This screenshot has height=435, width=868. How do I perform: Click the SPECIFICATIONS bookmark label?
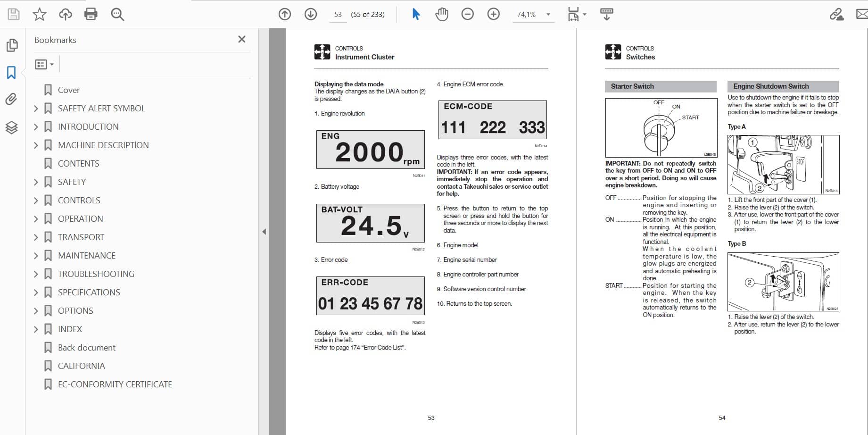pos(89,293)
